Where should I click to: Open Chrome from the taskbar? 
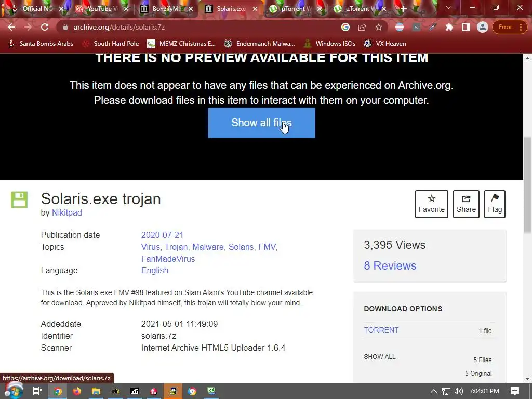58,391
